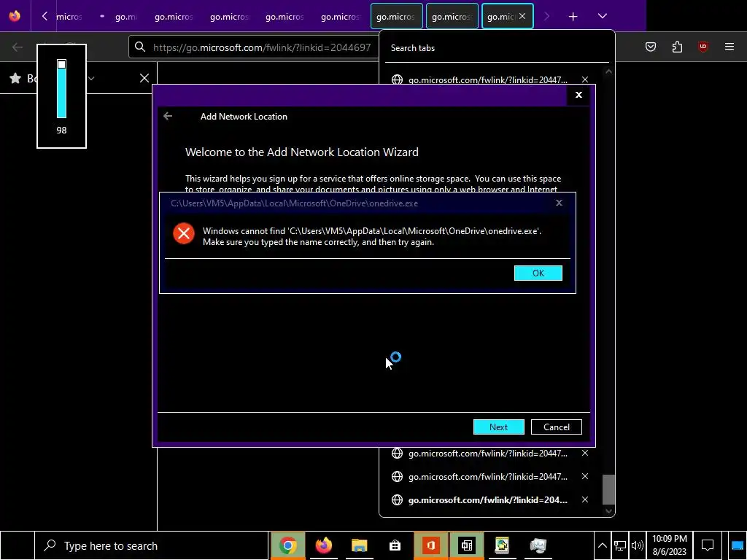Screen dimensions: 747x560
Task: Open Google Chrome from the taskbar
Action: 287,545
